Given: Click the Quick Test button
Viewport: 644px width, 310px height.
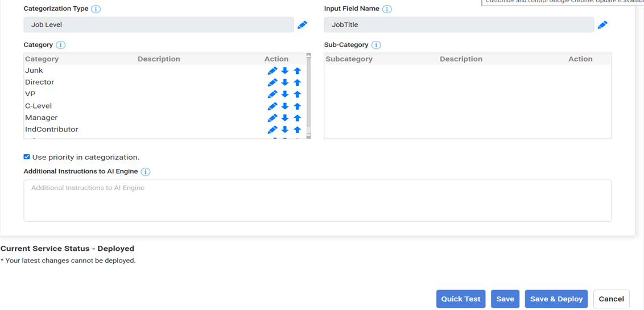Looking at the screenshot, I should click(x=461, y=299).
